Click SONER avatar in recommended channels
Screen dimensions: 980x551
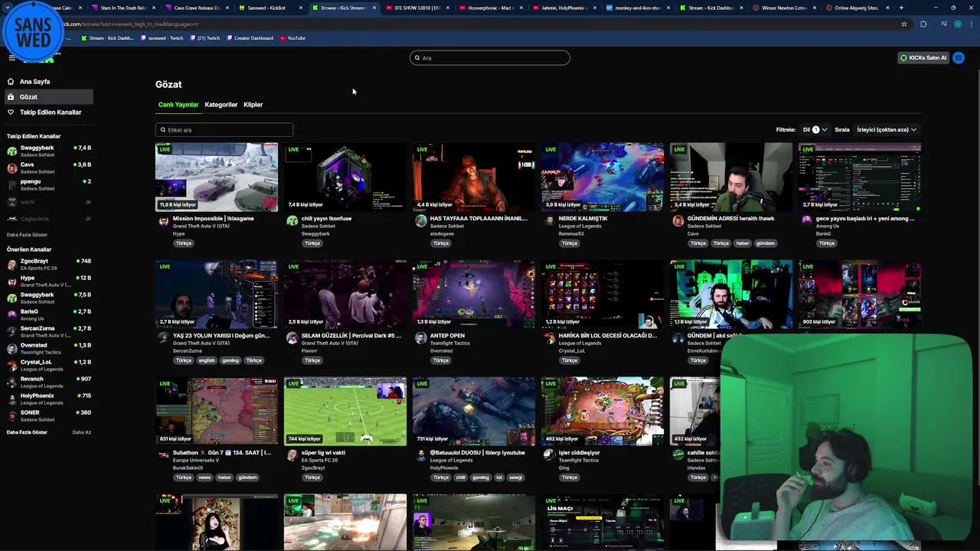[x=11, y=416]
